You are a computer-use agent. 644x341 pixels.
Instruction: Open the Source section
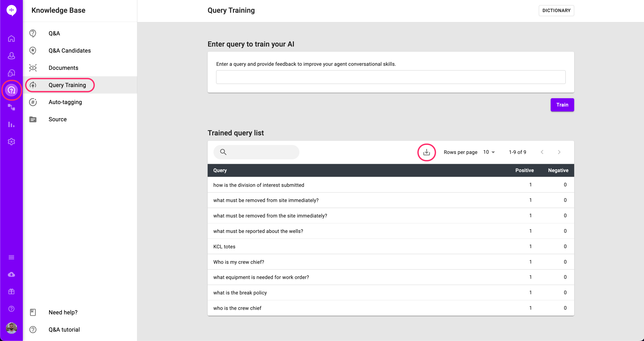pyautogui.click(x=58, y=119)
